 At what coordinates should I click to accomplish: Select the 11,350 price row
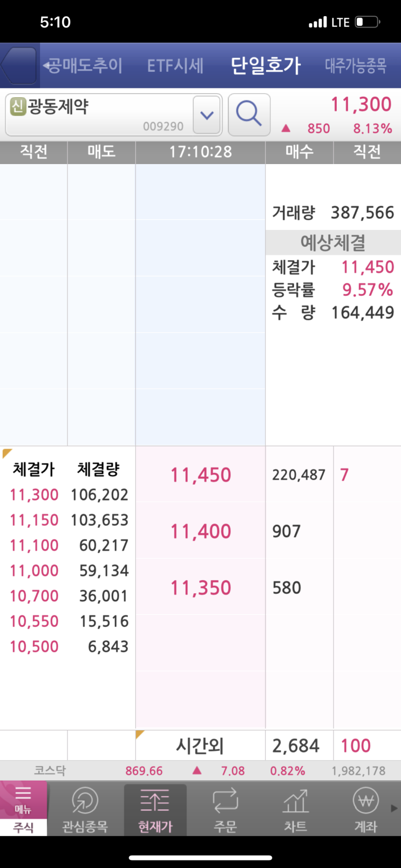tap(201, 588)
